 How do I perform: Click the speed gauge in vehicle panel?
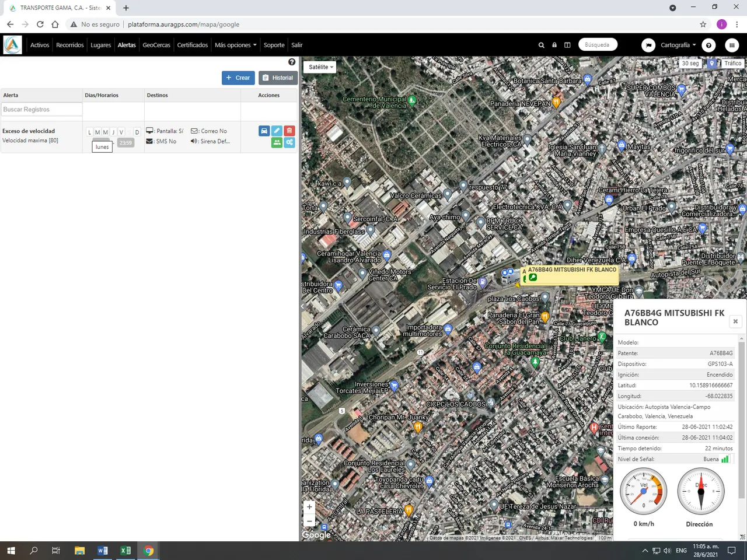(x=644, y=491)
